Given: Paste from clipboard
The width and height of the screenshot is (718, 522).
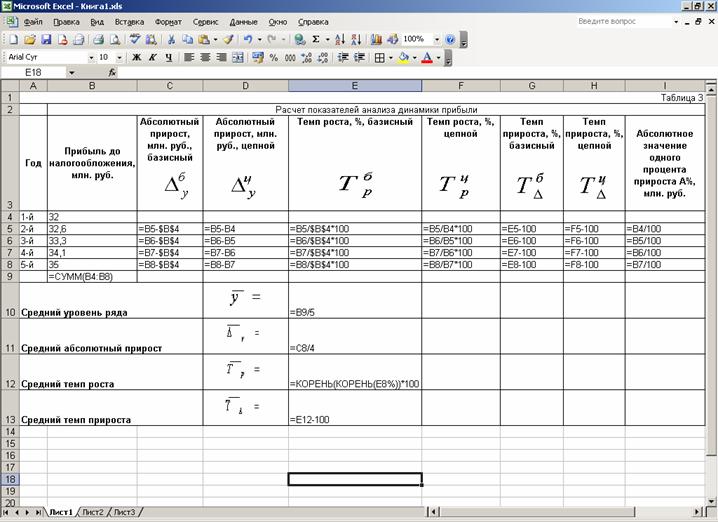Looking at the screenshot, I should pyautogui.click(x=204, y=39).
